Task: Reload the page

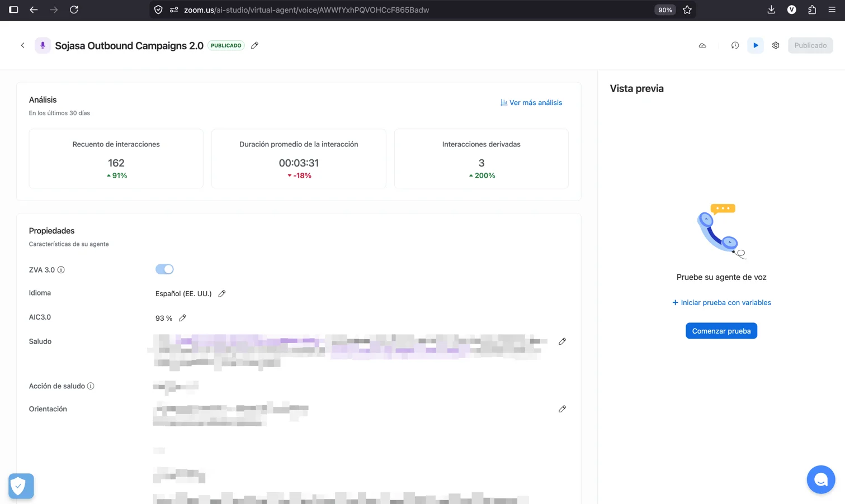Action: point(74,9)
